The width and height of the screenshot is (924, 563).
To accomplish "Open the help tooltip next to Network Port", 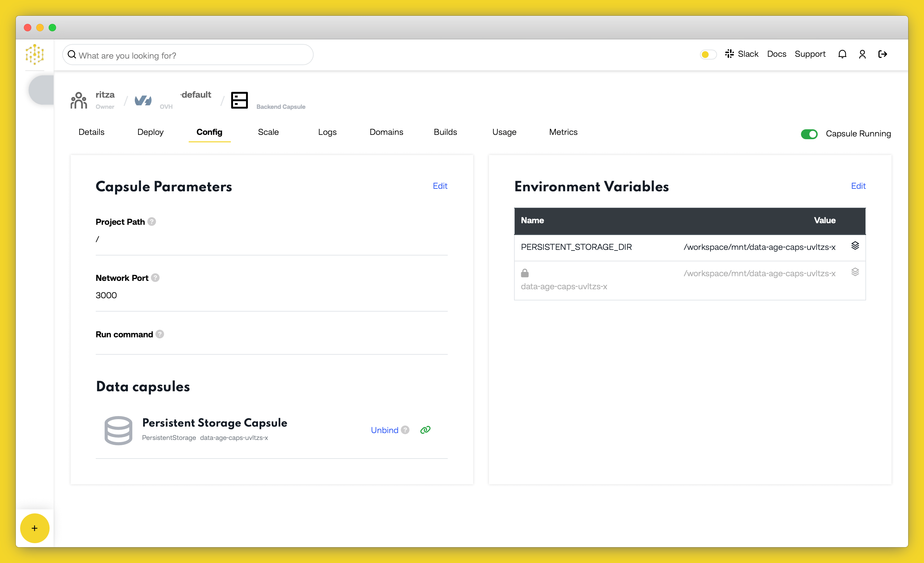I will pyautogui.click(x=155, y=277).
